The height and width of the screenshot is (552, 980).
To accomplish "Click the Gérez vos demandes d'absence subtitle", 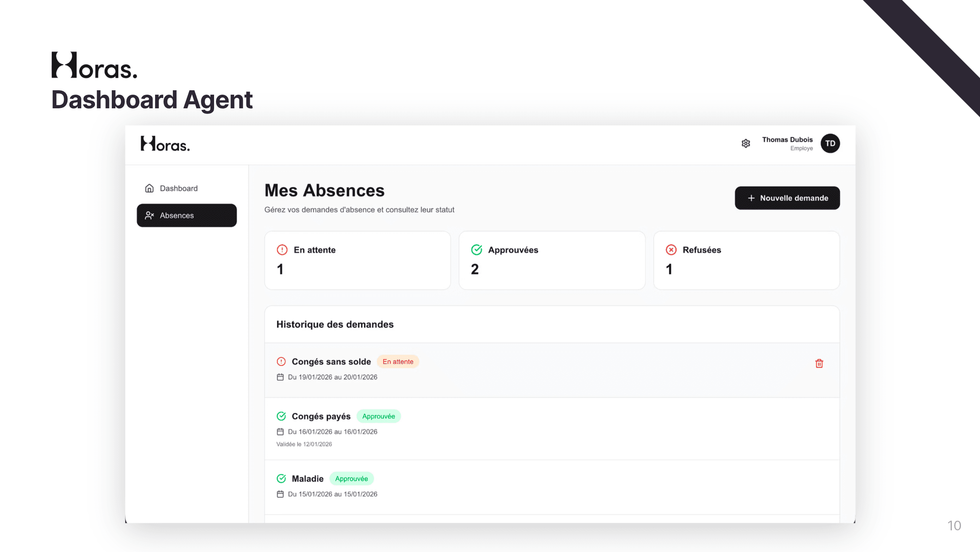I will [360, 210].
